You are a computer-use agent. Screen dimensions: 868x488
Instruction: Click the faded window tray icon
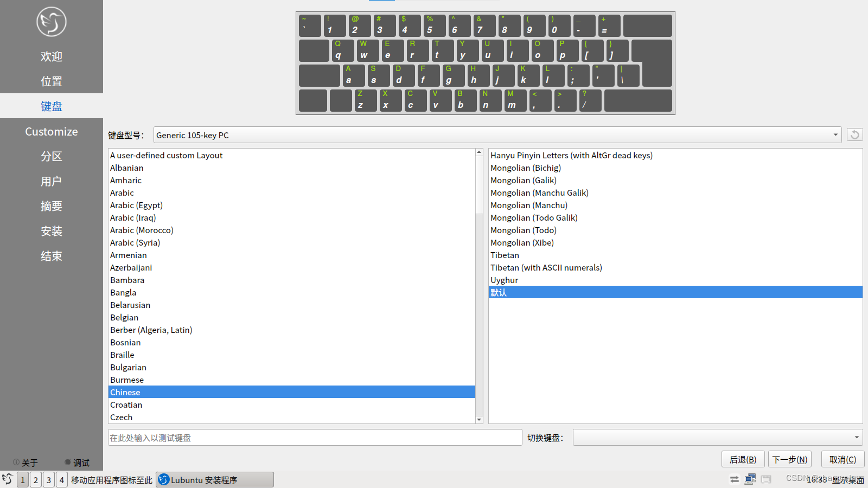pos(766,479)
